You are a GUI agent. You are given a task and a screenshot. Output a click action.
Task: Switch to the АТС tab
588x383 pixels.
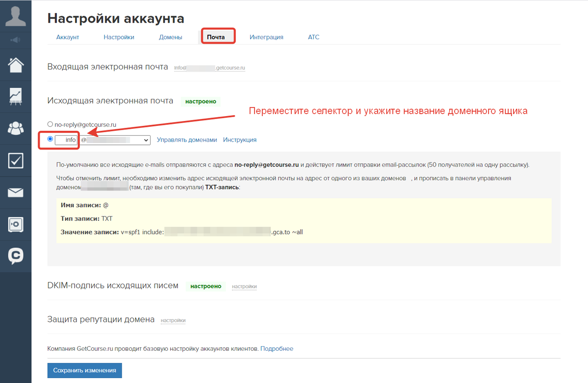(313, 37)
